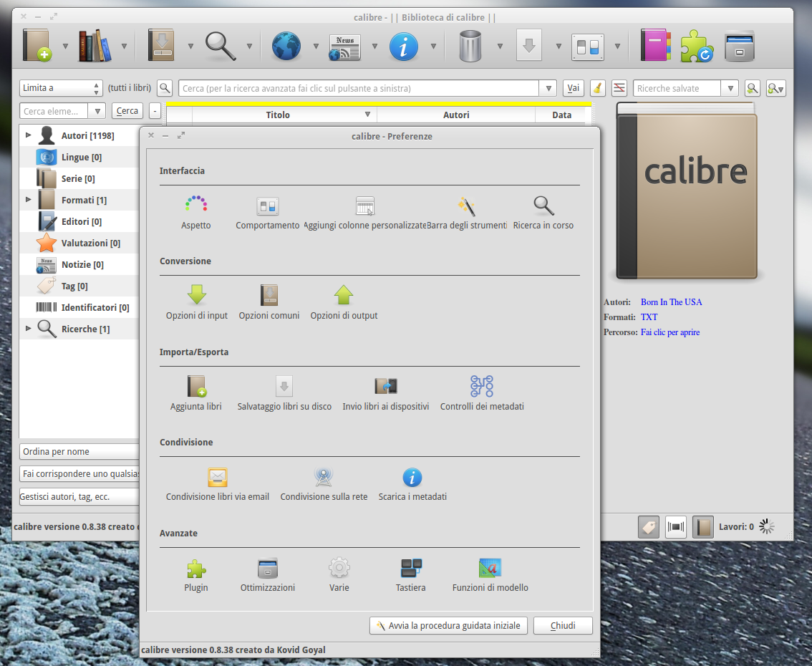Viewport: 812px width, 666px height.
Task: Click the advanced search magnifier button
Action: click(165, 88)
